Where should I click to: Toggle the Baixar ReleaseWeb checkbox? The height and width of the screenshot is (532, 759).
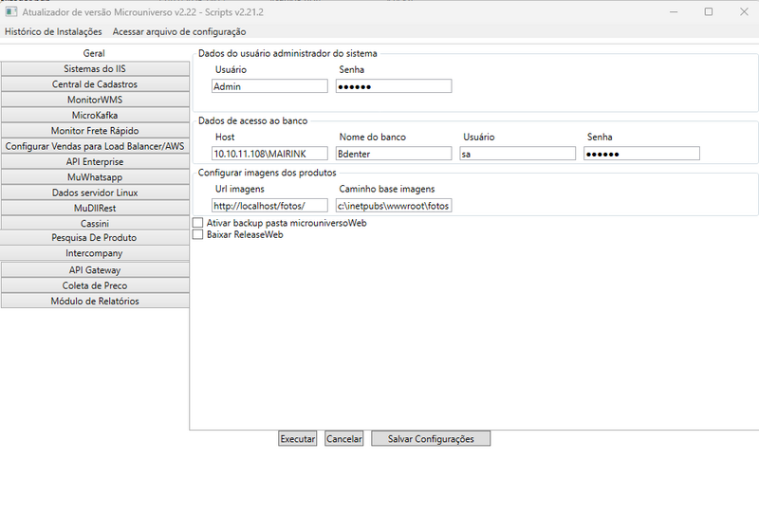197,234
